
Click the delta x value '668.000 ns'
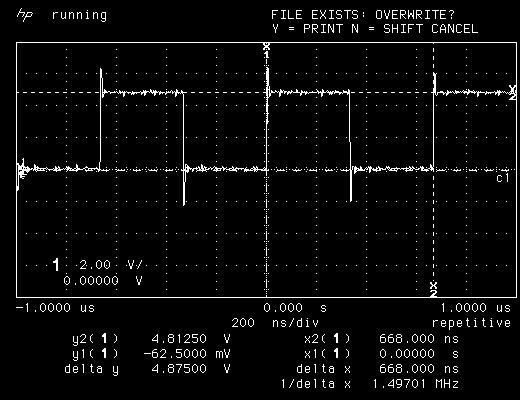[x=419, y=369]
